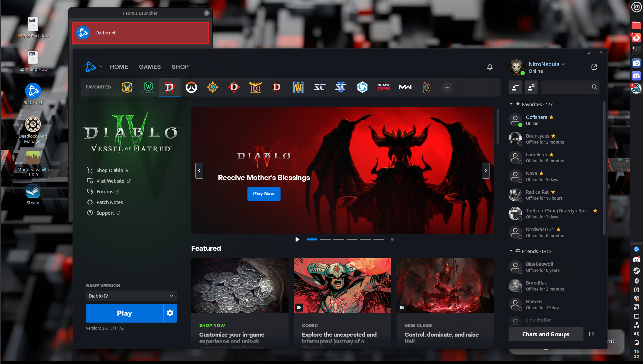Click the StarCraft II game icon

tap(341, 87)
